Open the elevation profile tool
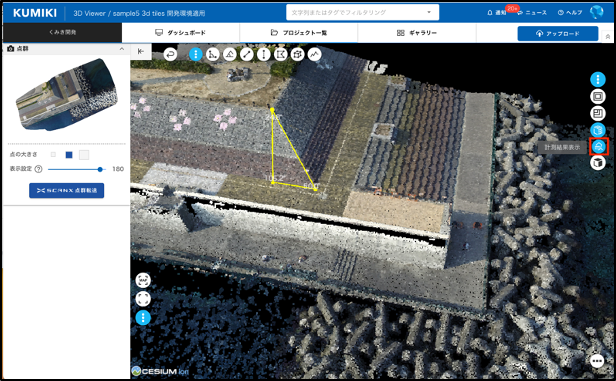This screenshot has height=381, width=616. coord(314,54)
